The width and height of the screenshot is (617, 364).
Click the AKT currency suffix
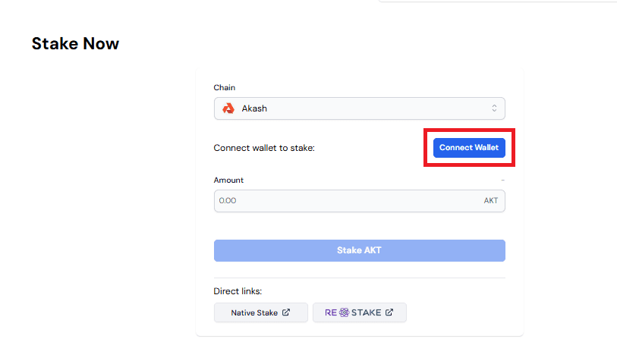pos(491,201)
